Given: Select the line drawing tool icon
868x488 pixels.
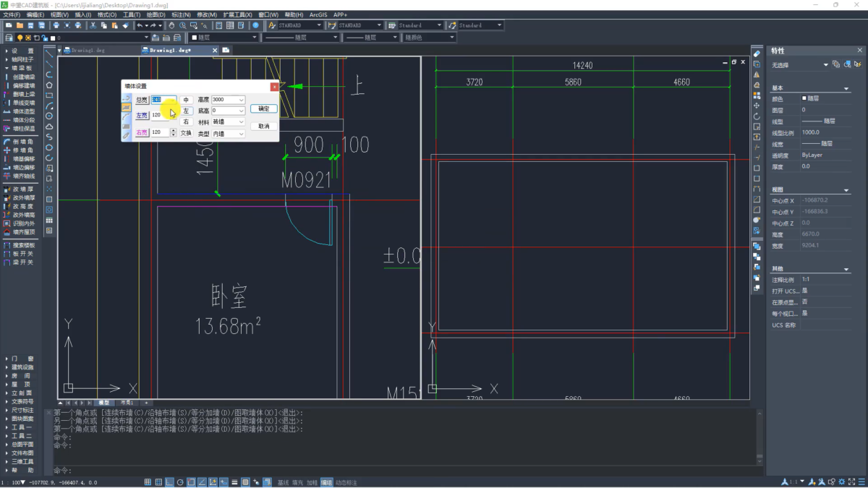Looking at the screenshot, I should pos(49,53).
